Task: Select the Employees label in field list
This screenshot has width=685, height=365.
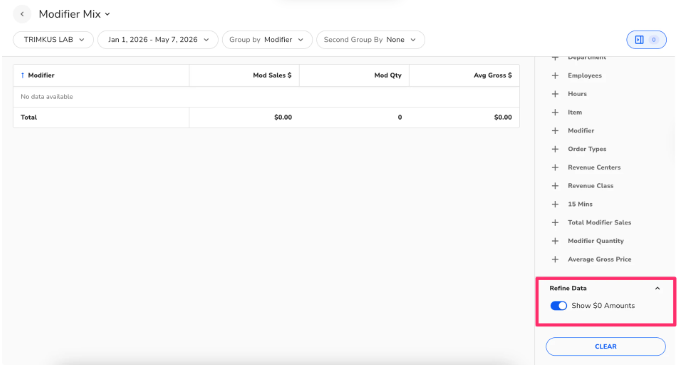Action: click(x=585, y=76)
